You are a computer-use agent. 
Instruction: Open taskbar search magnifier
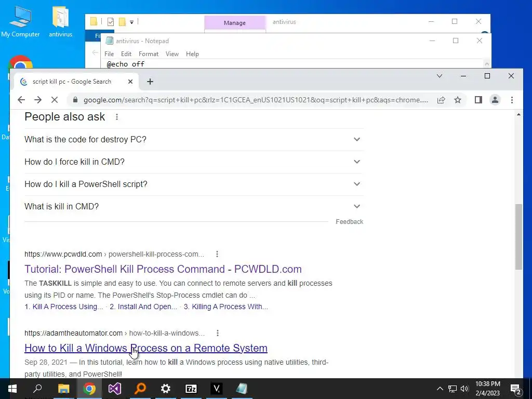tap(37, 389)
